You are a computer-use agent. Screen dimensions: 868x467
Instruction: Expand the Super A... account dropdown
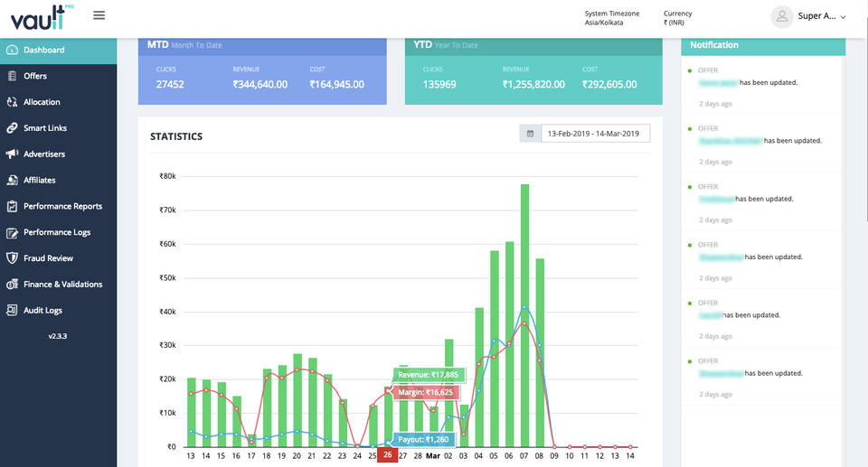pyautogui.click(x=843, y=17)
